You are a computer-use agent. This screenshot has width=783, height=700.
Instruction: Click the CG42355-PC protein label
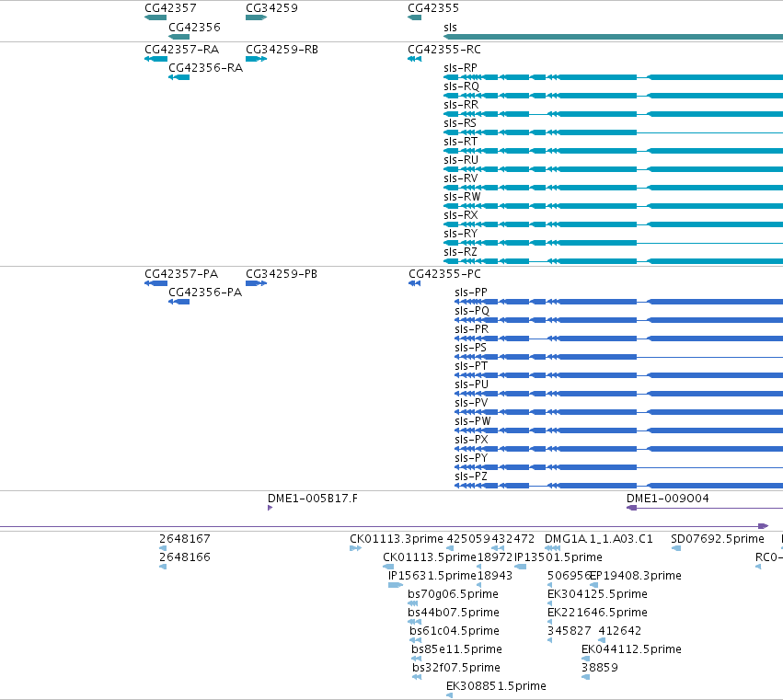click(445, 274)
